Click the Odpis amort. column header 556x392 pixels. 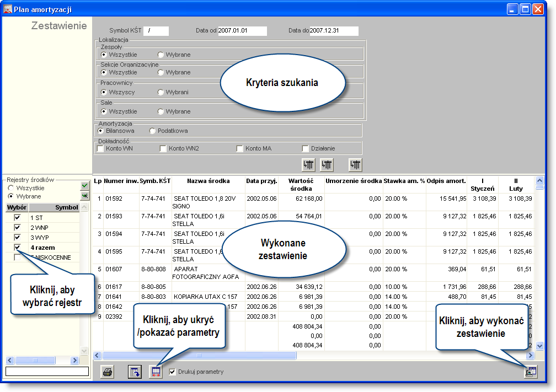coord(446,181)
